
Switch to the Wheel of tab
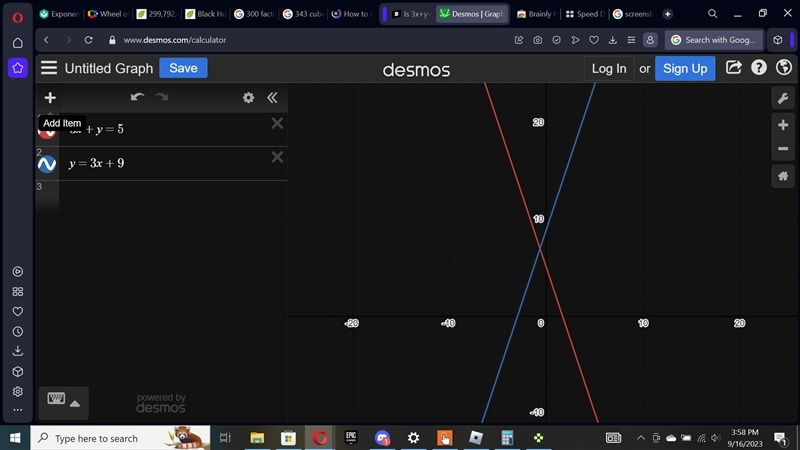click(x=108, y=14)
